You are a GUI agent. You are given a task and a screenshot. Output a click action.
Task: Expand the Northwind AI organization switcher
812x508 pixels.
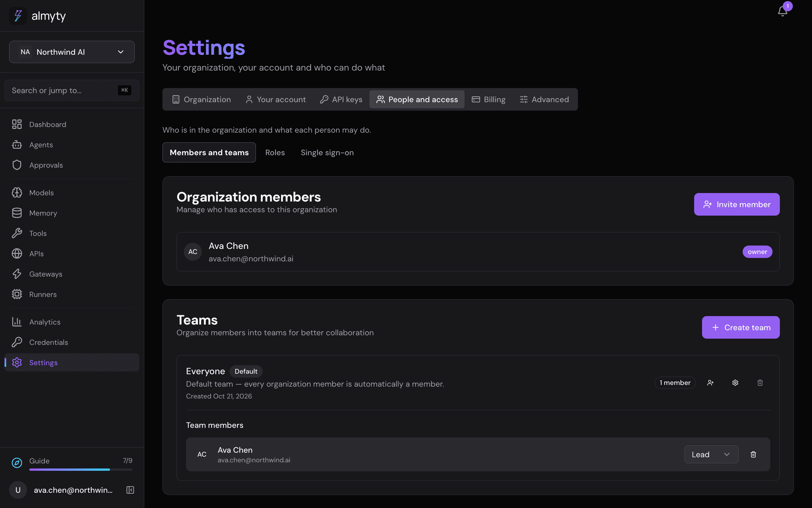(72, 52)
